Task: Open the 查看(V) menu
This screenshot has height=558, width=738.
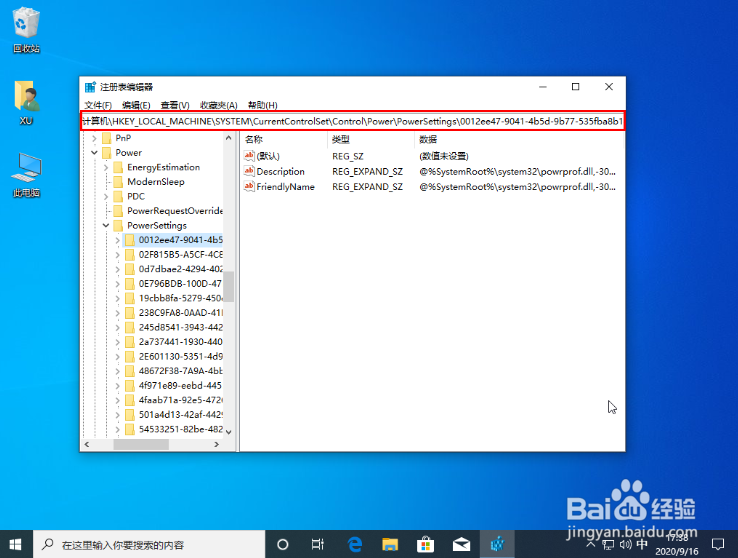Action: pyautogui.click(x=175, y=105)
